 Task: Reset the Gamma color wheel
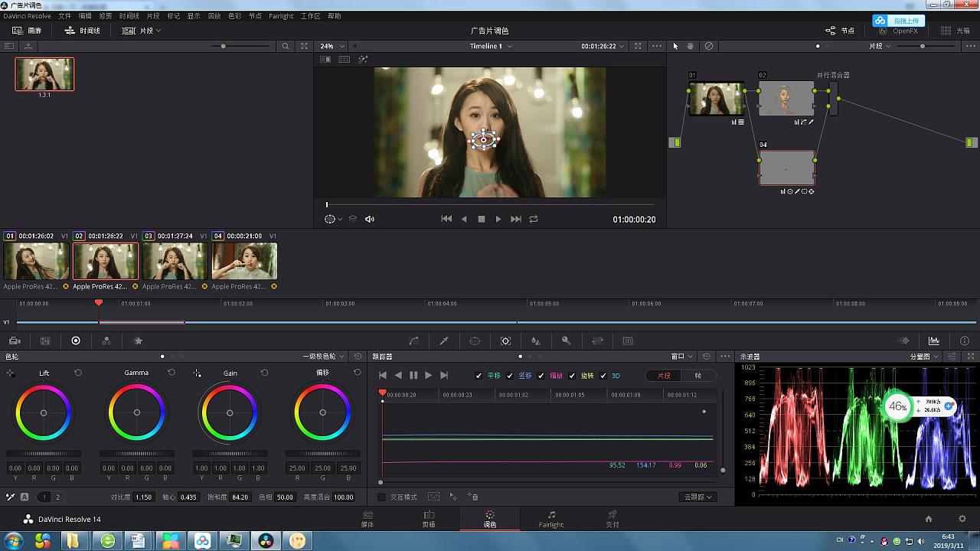tap(171, 373)
